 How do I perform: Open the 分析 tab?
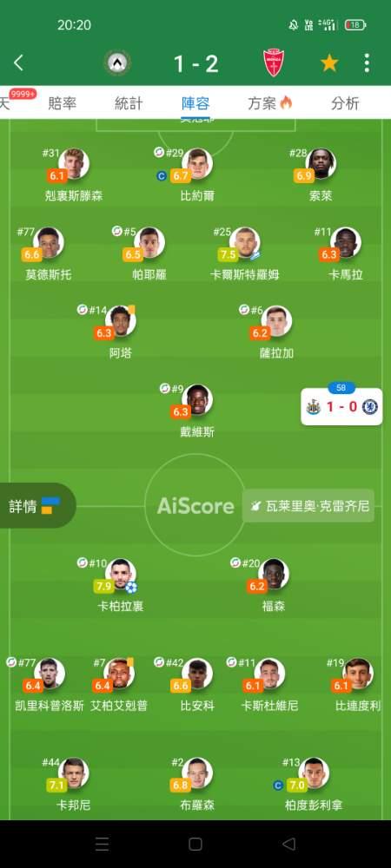[345, 103]
